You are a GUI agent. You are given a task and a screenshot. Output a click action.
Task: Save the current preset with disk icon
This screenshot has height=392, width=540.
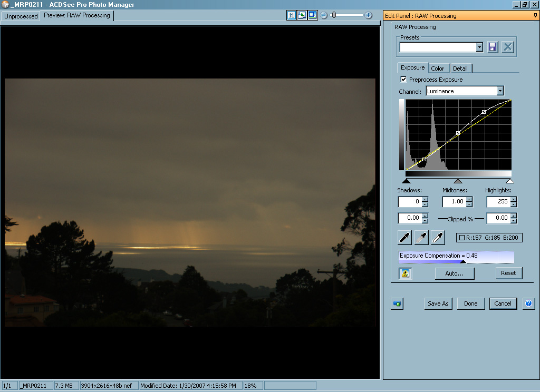(x=493, y=47)
